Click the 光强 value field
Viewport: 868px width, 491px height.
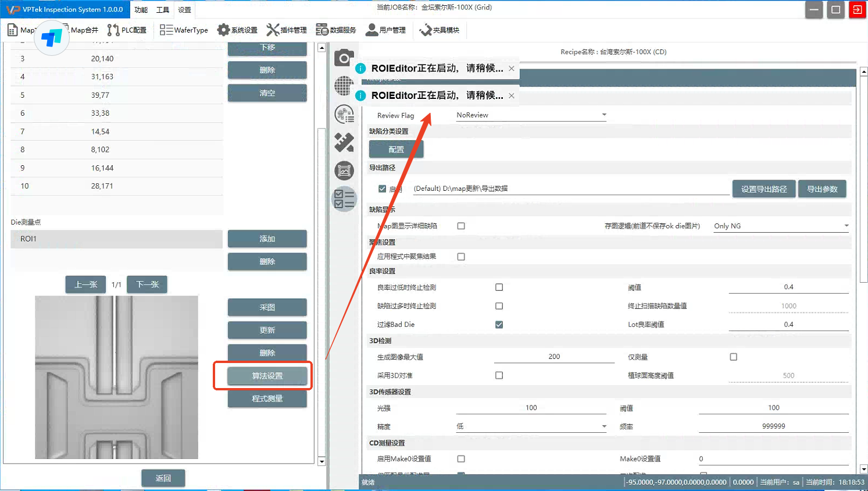tap(531, 408)
